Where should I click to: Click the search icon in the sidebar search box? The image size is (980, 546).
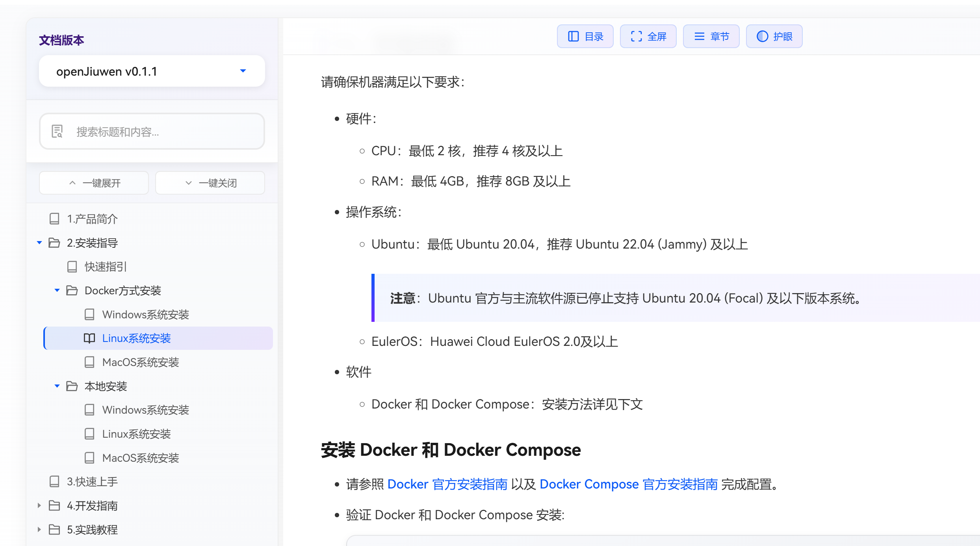(57, 132)
